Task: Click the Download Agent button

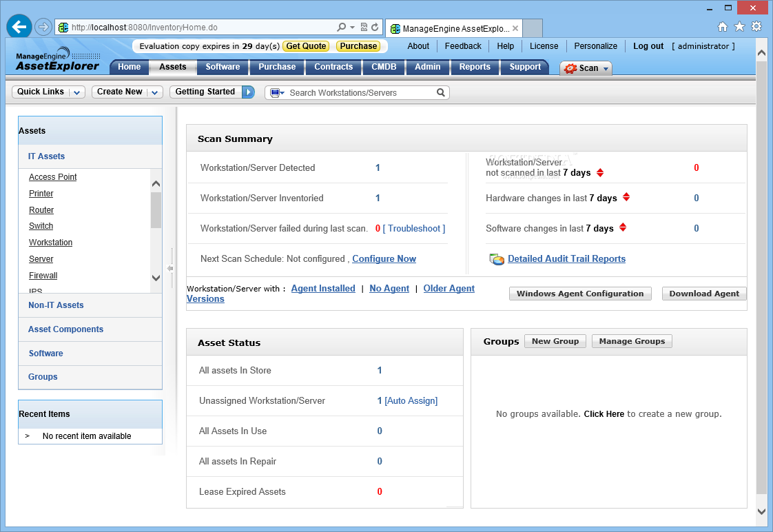Action: pos(704,294)
